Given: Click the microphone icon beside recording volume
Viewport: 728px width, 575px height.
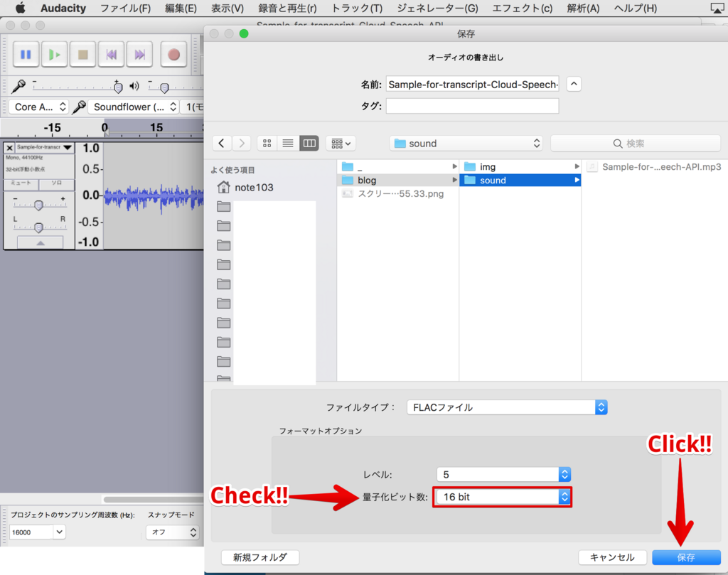Looking at the screenshot, I should coord(18,86).
